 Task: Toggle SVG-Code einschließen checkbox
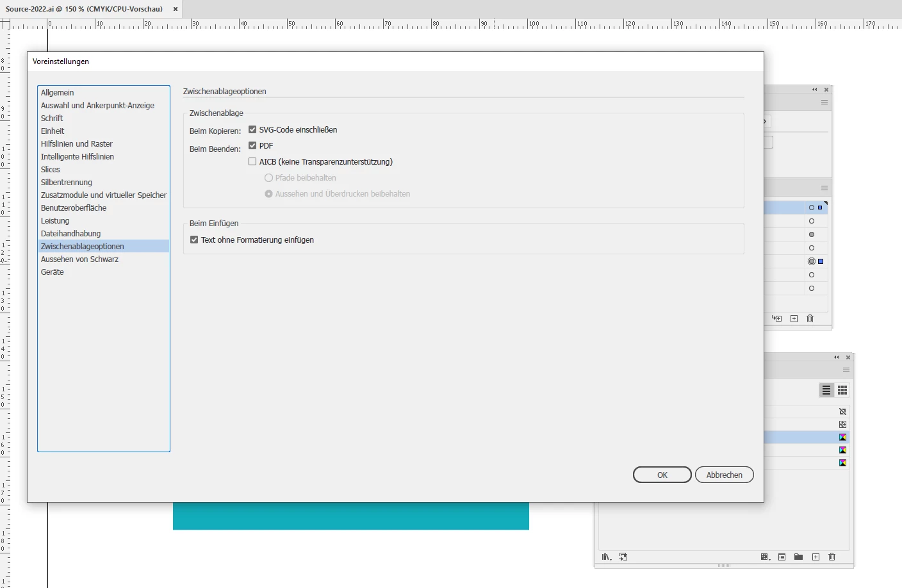coord(252,129)
